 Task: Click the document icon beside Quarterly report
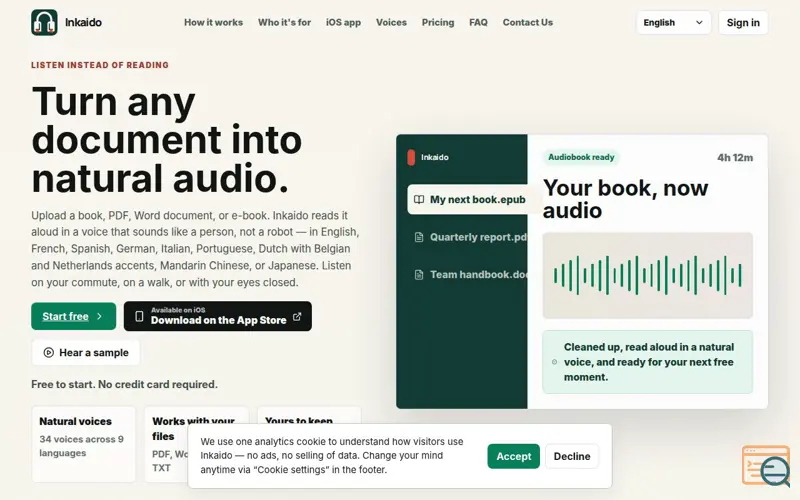coord(419,237)
